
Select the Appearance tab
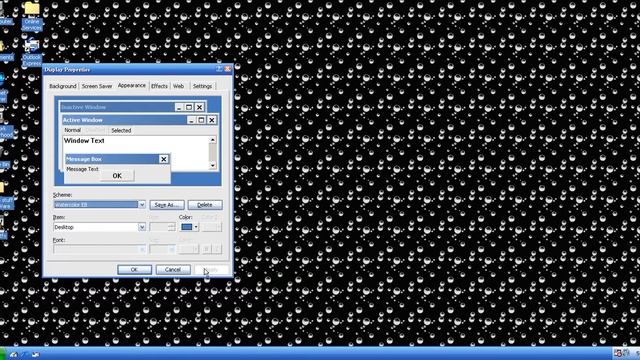pyautogui.click(x=131, y=85)
